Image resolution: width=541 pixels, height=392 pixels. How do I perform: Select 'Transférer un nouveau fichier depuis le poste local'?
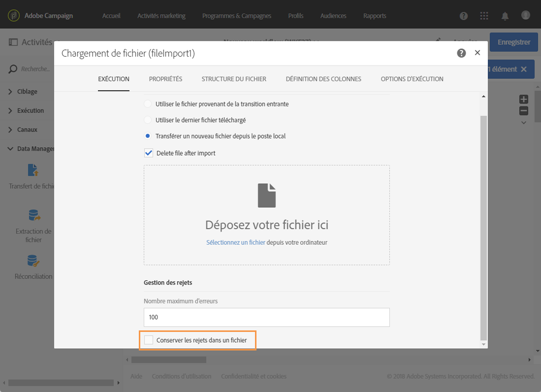tap(148, 136)
